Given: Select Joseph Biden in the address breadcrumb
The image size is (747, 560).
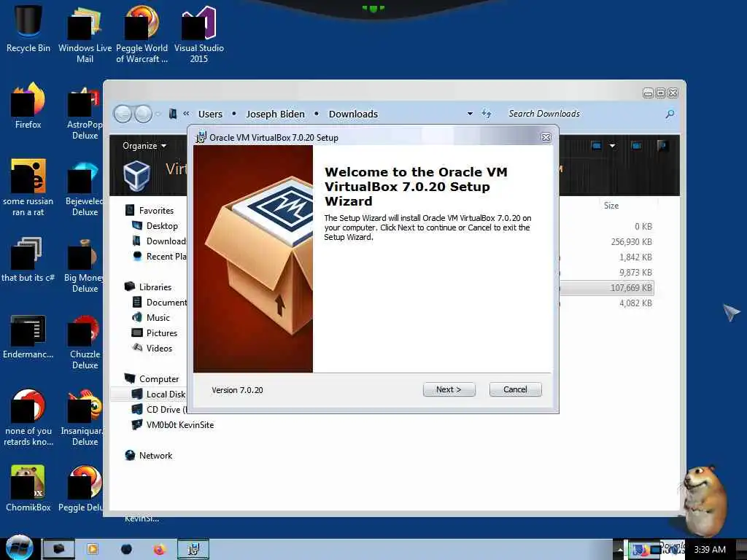Looking at the screenshot, I should click(275, 114).
